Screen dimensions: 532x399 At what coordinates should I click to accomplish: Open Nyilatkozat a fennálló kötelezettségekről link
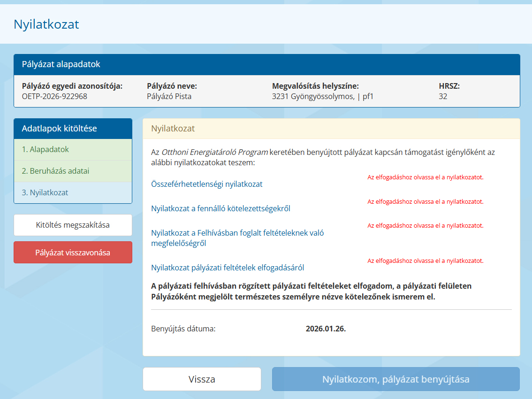pos(220,209)
